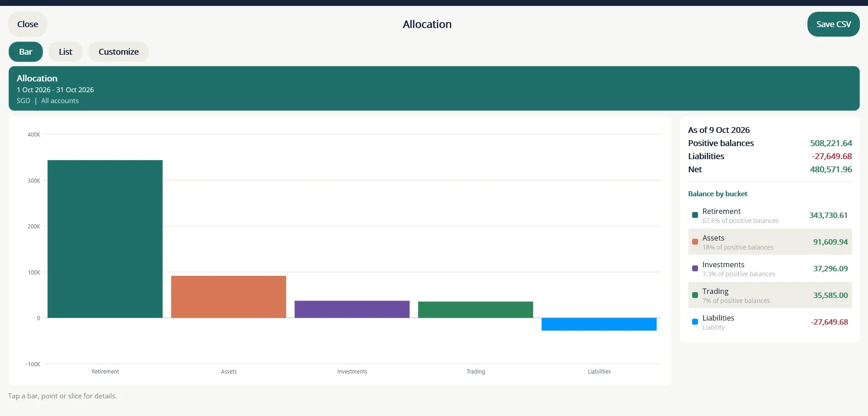Click the Trading x-axis label

pos(476,372)
